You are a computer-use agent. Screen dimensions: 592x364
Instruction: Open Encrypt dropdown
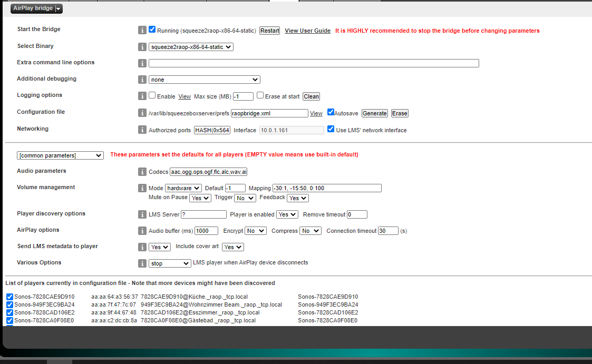pos(256,231)
